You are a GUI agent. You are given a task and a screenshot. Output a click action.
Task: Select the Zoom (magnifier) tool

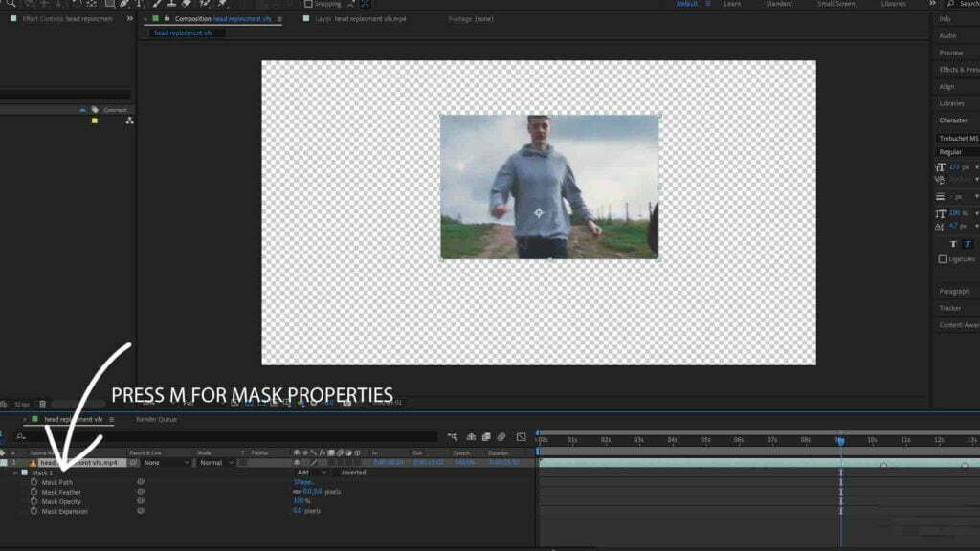click(11, 4)
